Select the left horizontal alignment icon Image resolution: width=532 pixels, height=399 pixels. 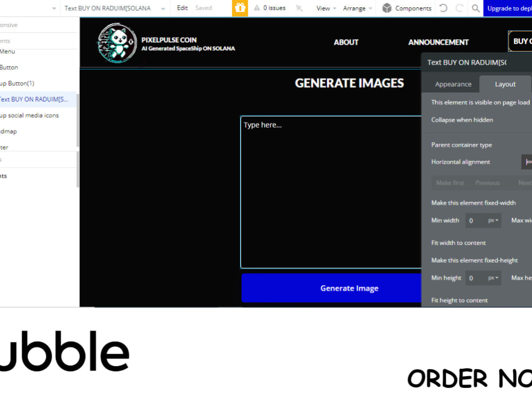point(527,162)
